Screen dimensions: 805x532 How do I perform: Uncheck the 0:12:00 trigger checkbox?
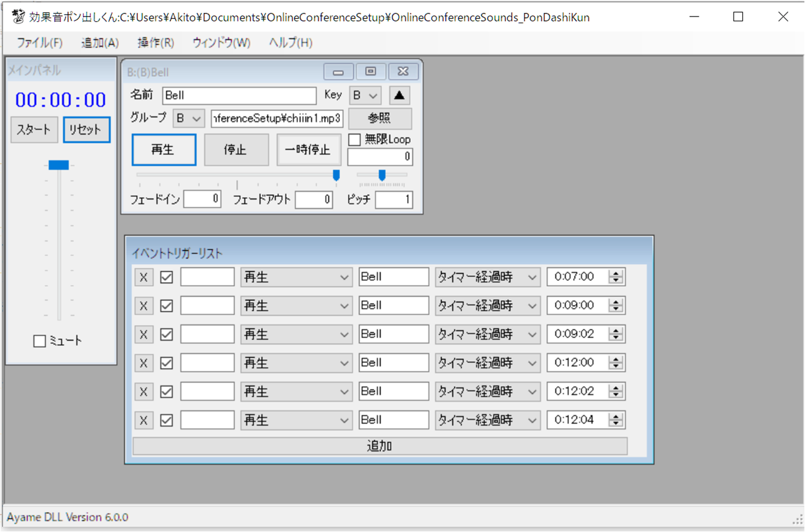pyautogui.click(x=166, y=363)
